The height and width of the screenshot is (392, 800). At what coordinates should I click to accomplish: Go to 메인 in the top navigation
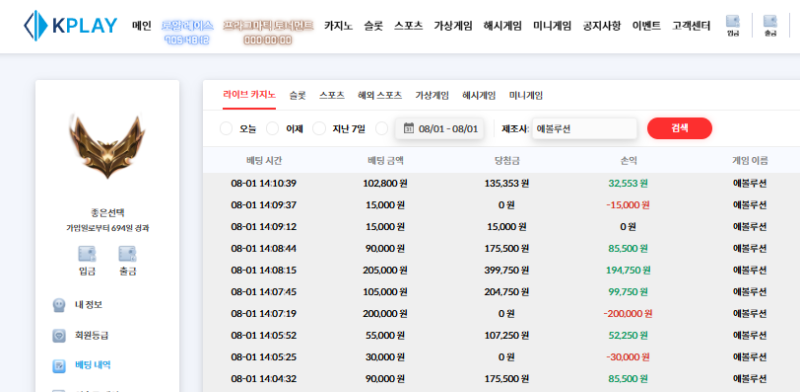click(x=141, y=26)
